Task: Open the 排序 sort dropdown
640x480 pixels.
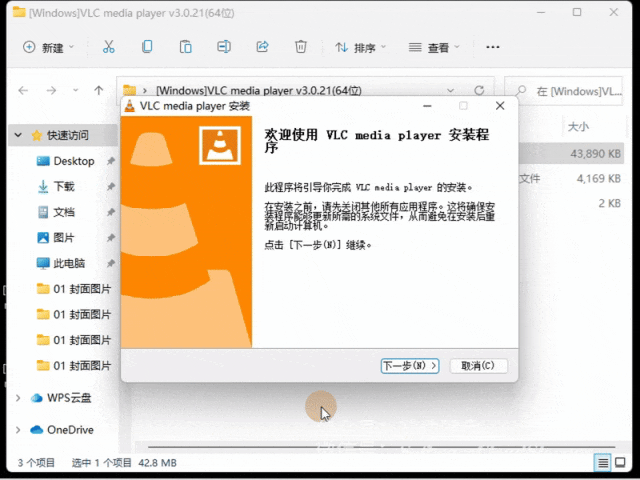Action: 360,47
